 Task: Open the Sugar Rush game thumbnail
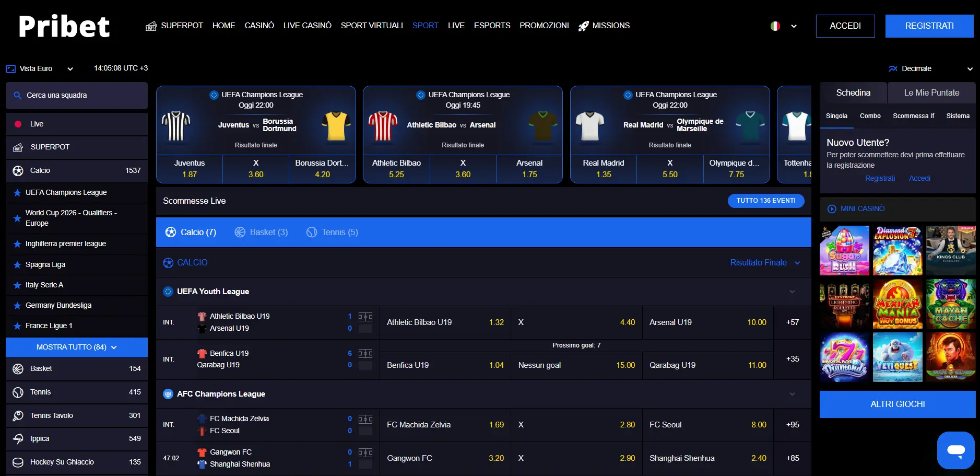click(x=844, y=251)
